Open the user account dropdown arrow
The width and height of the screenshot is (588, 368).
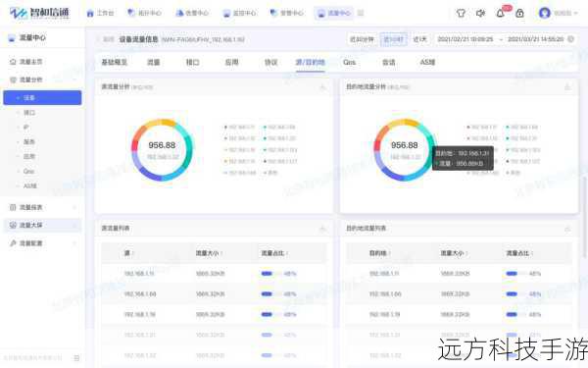click(575, 13)
